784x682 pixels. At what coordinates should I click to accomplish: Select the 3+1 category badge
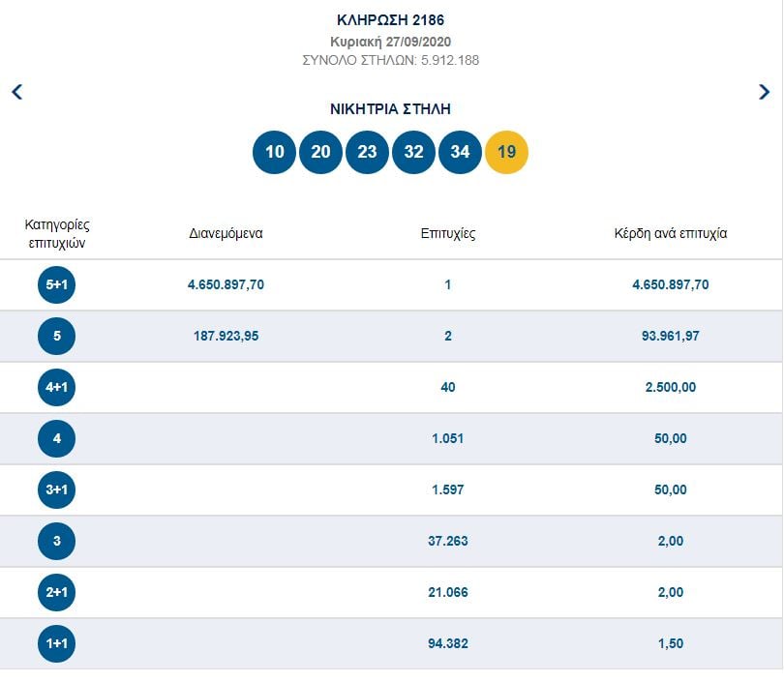click(56, 490)
